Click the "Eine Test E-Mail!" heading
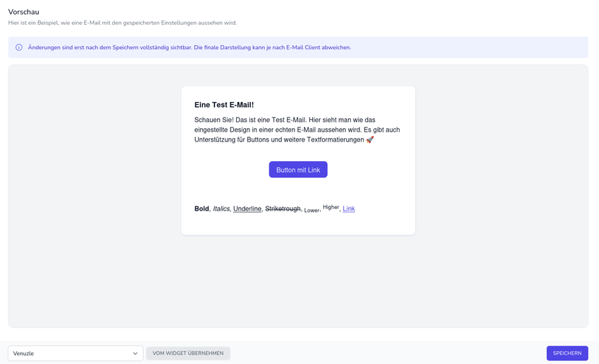The image size is (599, 364). coord(224,105)
